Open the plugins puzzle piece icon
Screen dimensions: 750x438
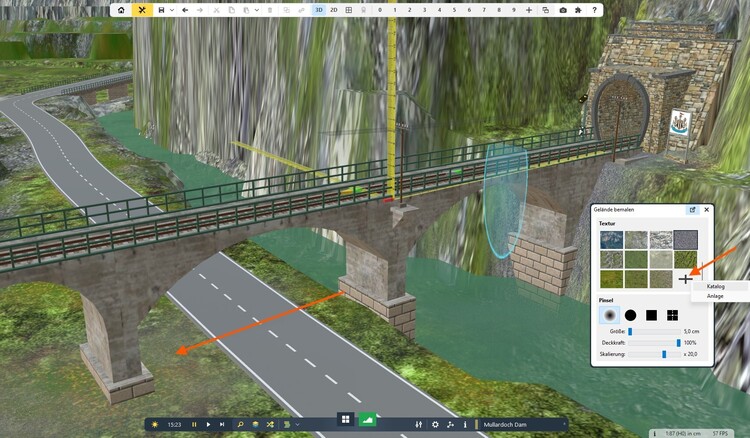click(x=577, y=9)
